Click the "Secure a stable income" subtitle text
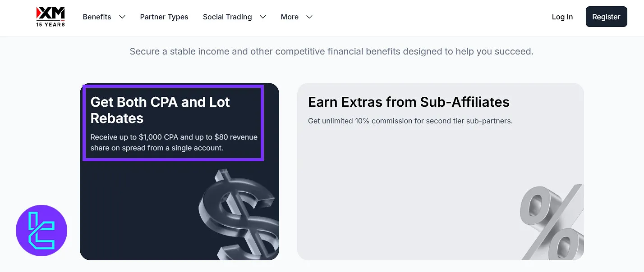Image resolution: width=644 pixels, height=272 pixels. click(x=331, y=51)
